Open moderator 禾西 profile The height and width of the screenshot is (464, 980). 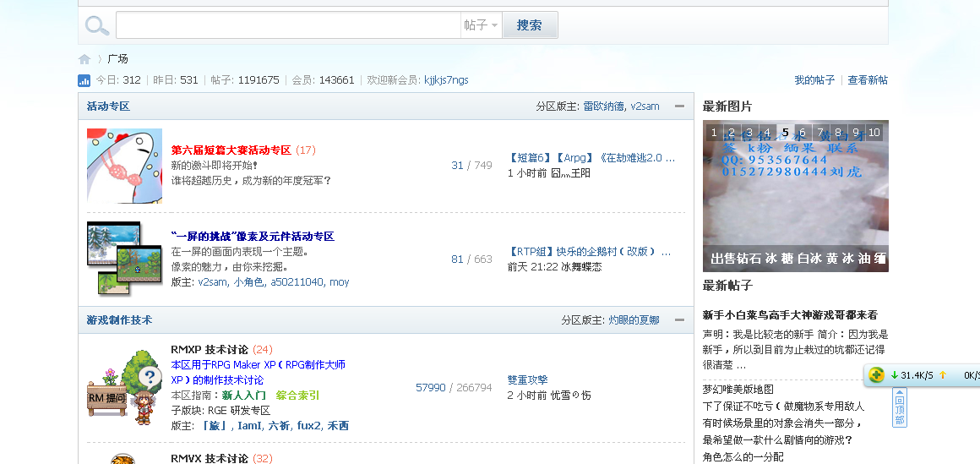pyautogui.click(x=337, y=426)
